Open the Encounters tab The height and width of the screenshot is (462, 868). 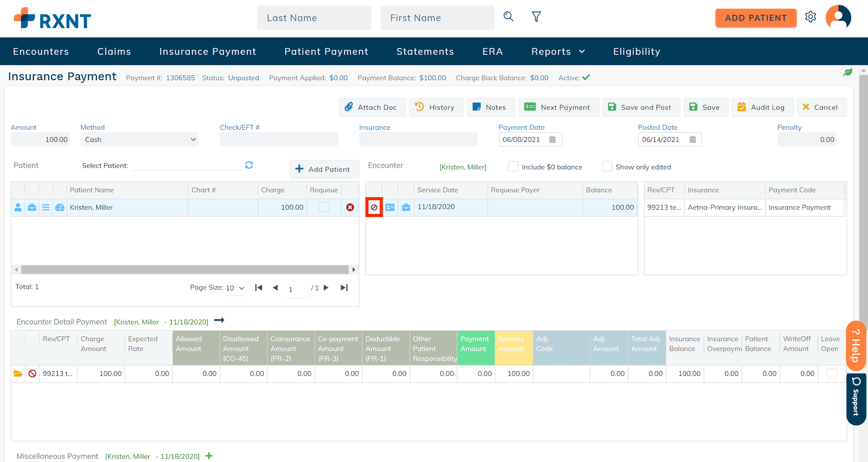pyautogui.click(x=41, y=52)
